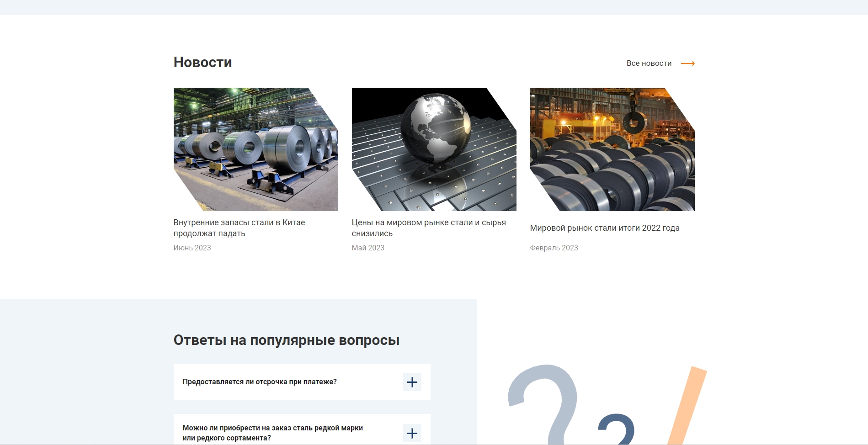Click the 'Май 2023' date label
This screenshot has height=445, width=868.
(x=368, y=248)
